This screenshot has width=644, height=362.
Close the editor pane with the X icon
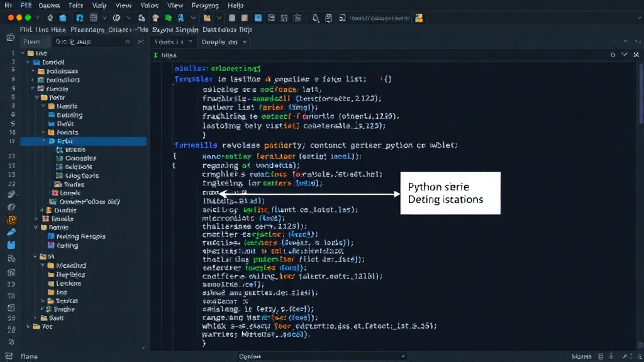point(636,55)
